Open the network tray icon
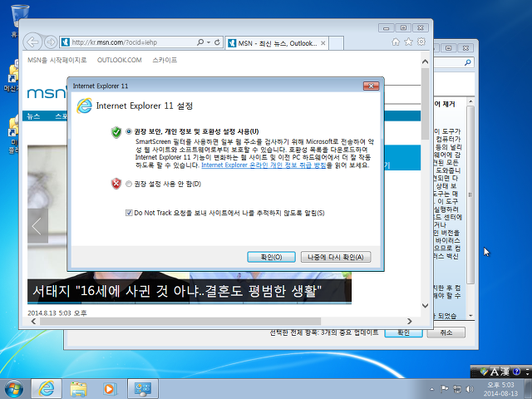Screen dimensions: 532x399 pos(457,389)
